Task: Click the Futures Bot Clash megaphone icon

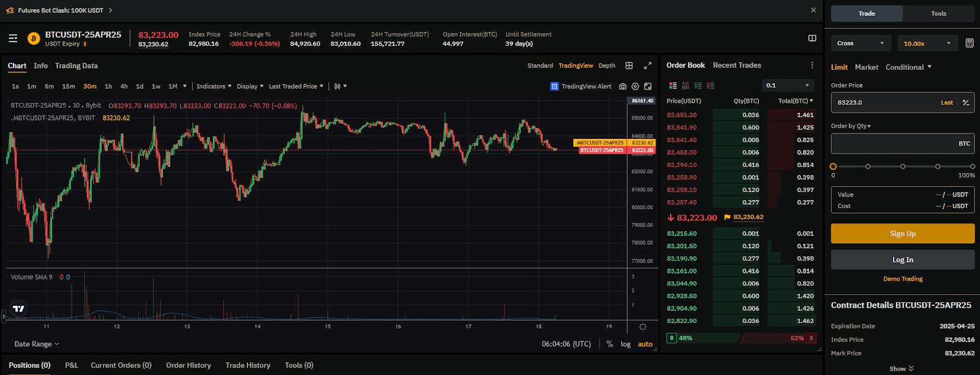Action: coord(10,10)
